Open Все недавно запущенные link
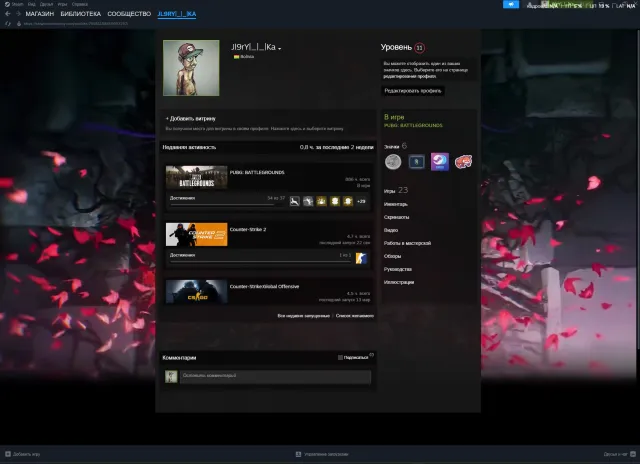640x464 pixels. point(303,316)
